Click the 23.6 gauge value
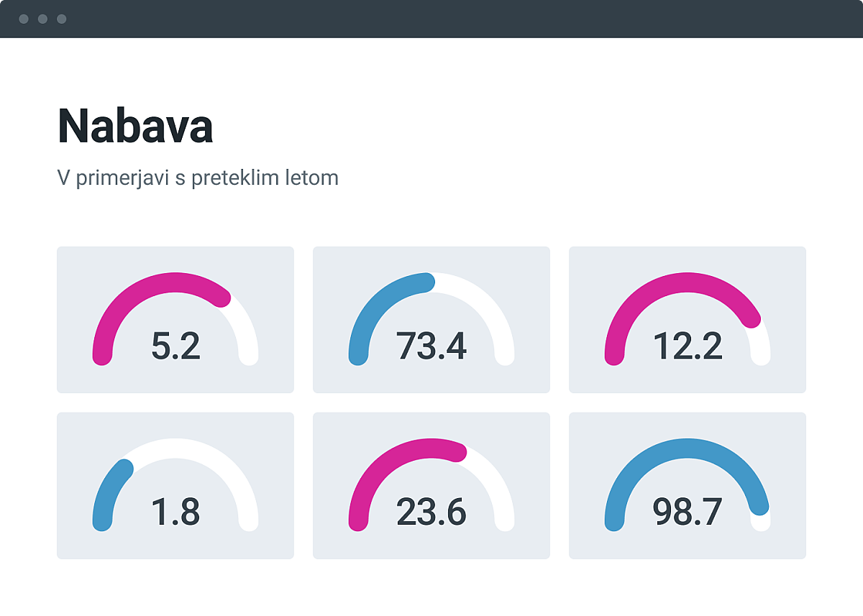 (431, 512)
